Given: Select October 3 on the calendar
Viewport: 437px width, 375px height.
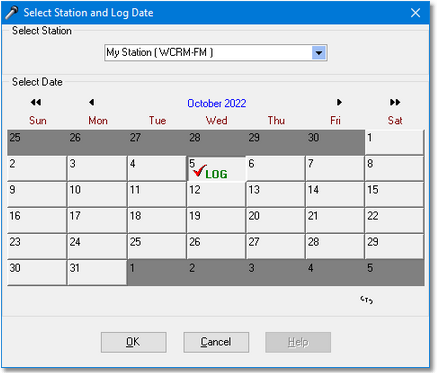Looking at the screenshot, I should click(97, 168).
